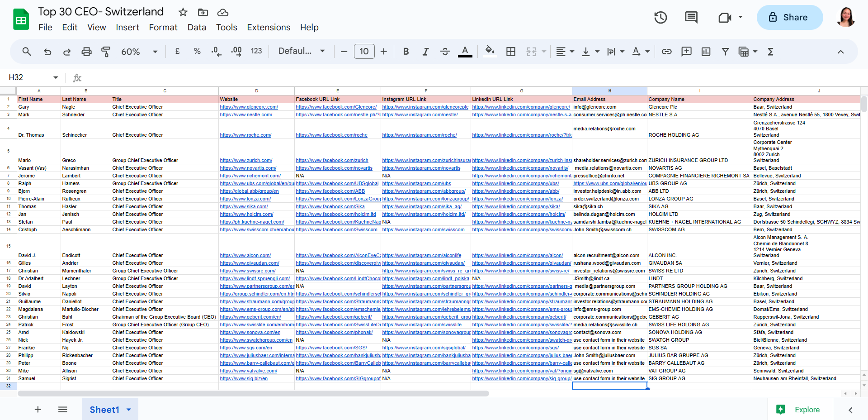Open comments panel icon
The image size is (868, 420).
691,18
